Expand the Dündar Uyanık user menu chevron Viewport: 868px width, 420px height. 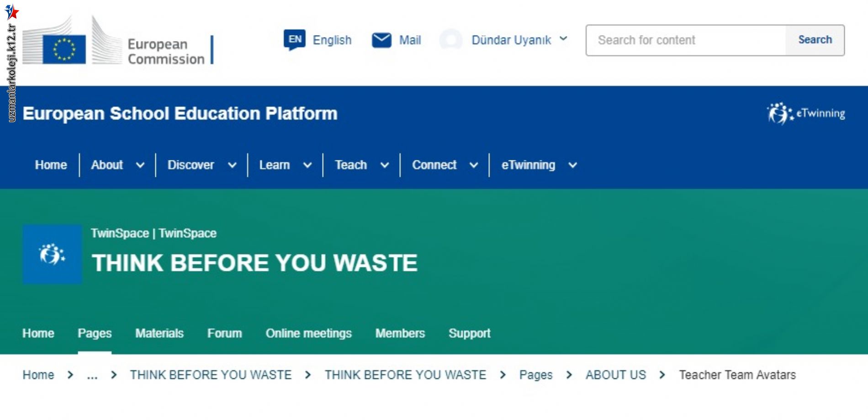point(564,39)
